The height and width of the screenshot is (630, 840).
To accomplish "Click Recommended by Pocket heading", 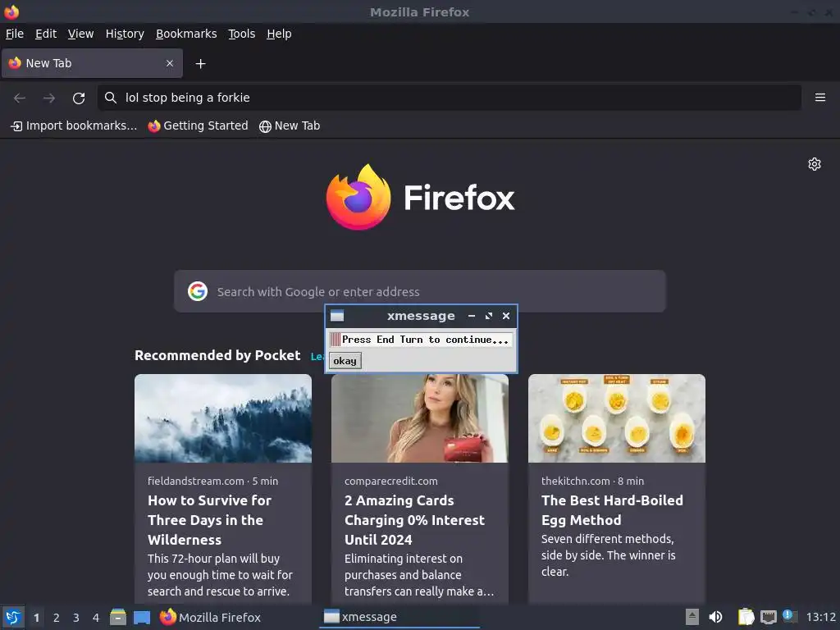I will (x=217, y=356).
